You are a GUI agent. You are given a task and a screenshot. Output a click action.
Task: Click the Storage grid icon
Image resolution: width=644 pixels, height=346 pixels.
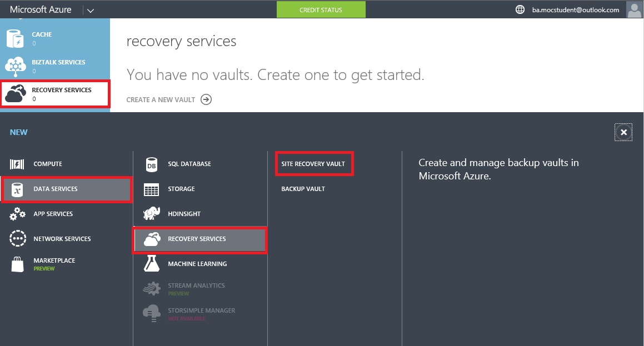(152, 189)
